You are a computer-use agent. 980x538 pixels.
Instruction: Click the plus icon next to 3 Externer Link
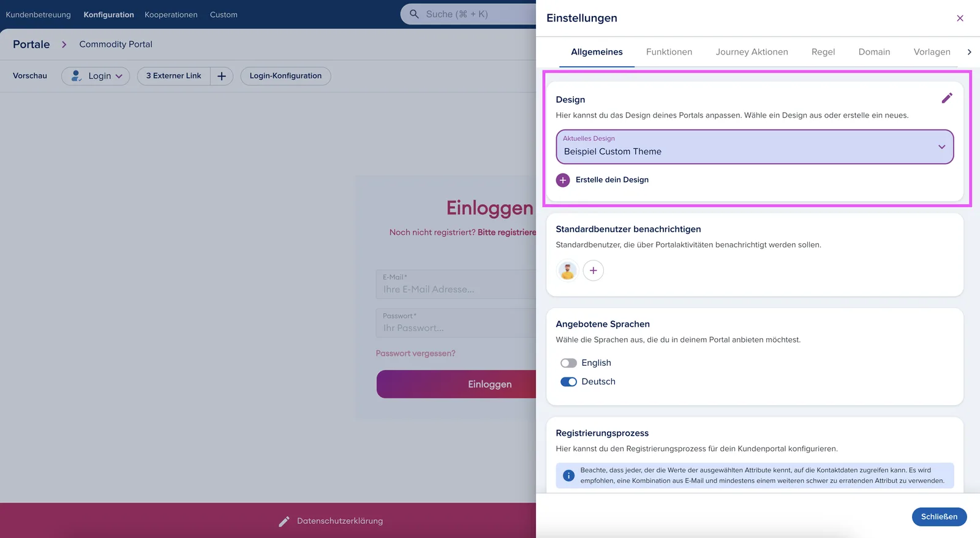coord(222,76)
